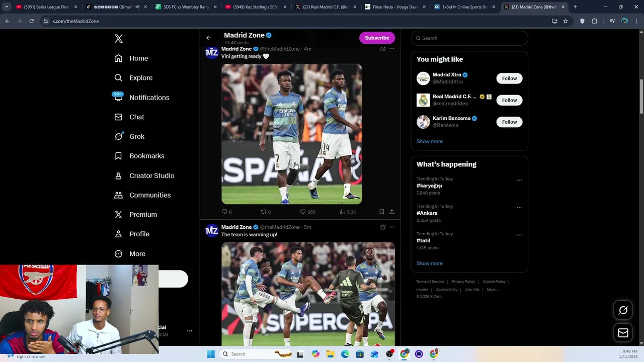Subscribe to Madrid Zone

pos(377,38)
